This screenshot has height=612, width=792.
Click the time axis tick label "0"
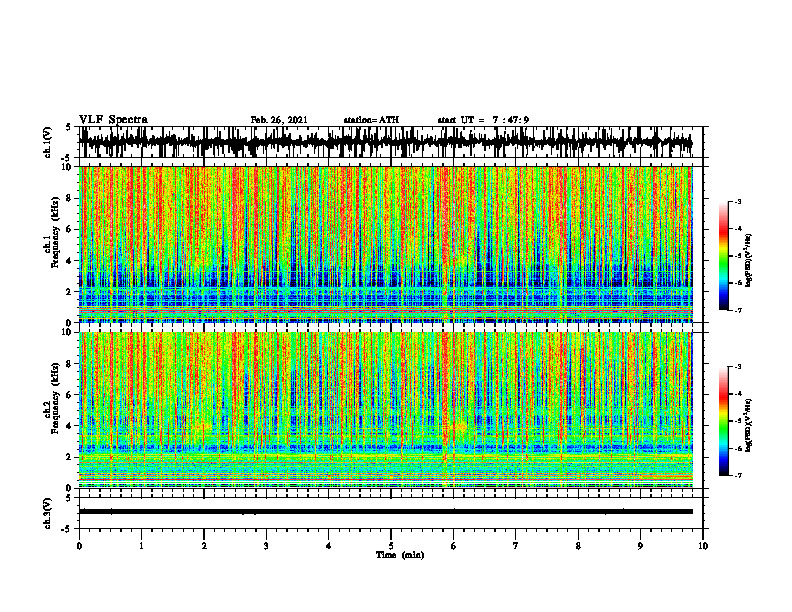(79, 546)
